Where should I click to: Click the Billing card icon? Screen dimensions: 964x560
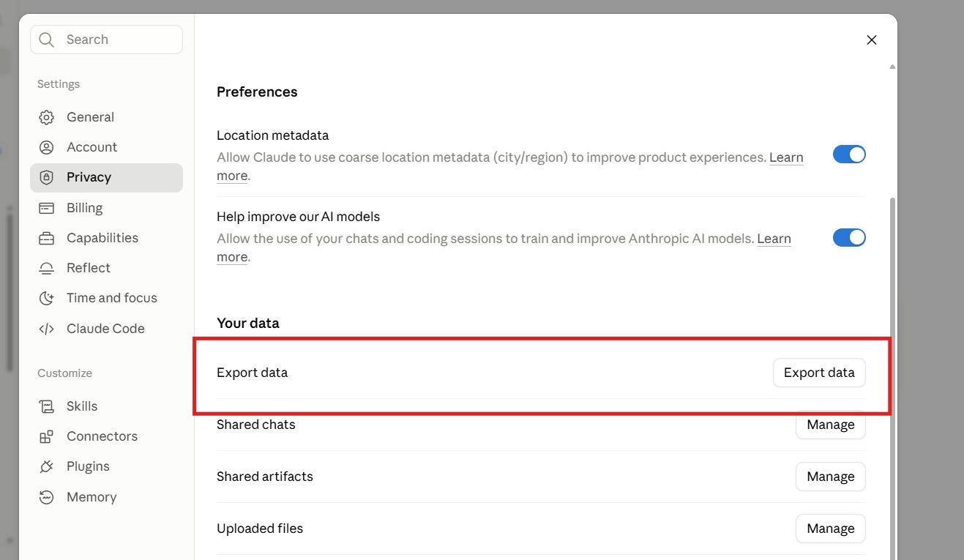(x=46, y=208)
